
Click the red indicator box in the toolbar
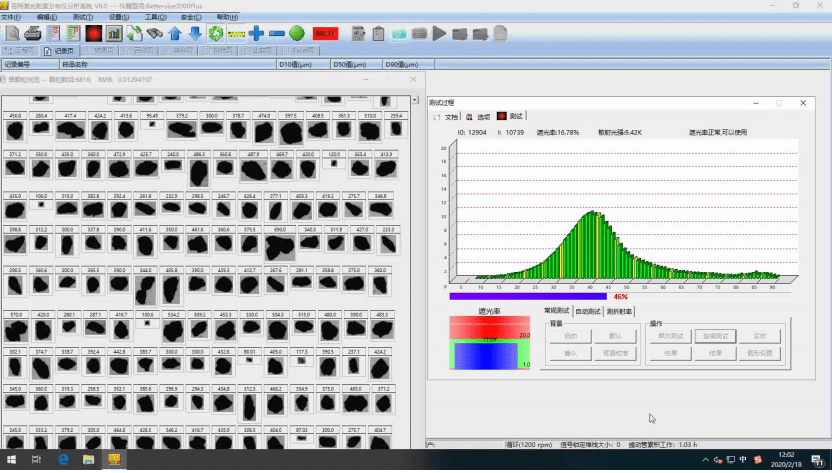coord(325,33)
